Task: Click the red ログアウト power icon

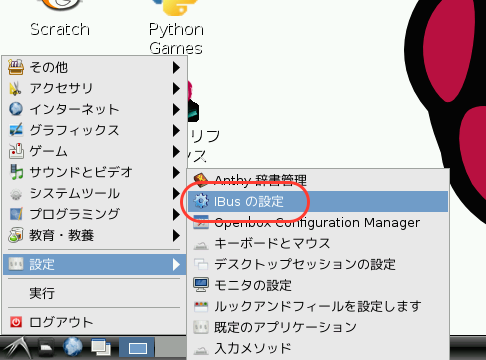Action: 16,322
